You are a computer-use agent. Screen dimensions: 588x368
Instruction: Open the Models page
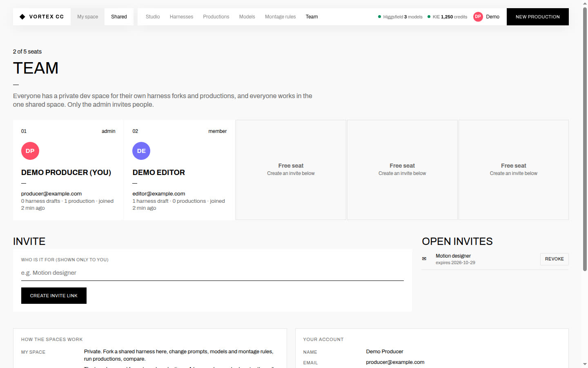247,17
